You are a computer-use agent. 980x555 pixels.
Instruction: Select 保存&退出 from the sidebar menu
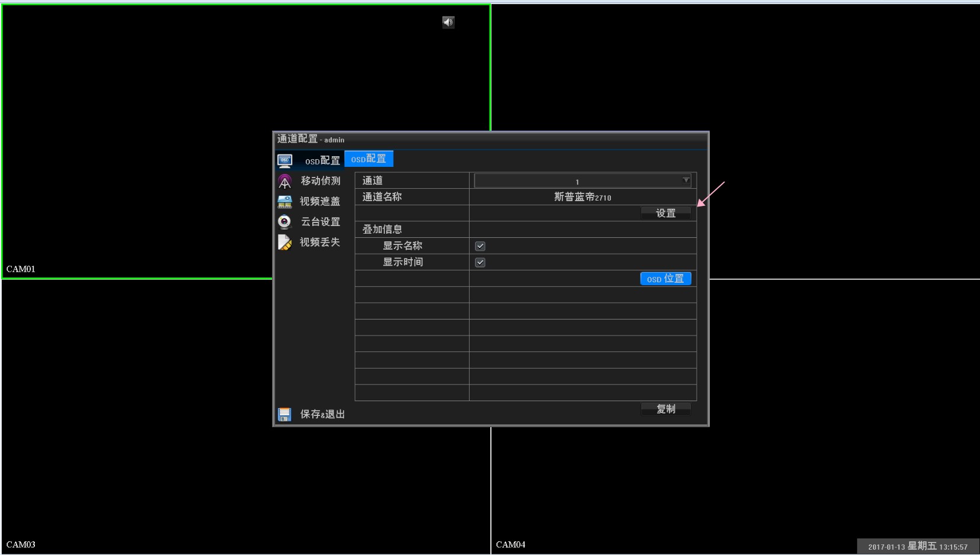click(x=324, y=414)
